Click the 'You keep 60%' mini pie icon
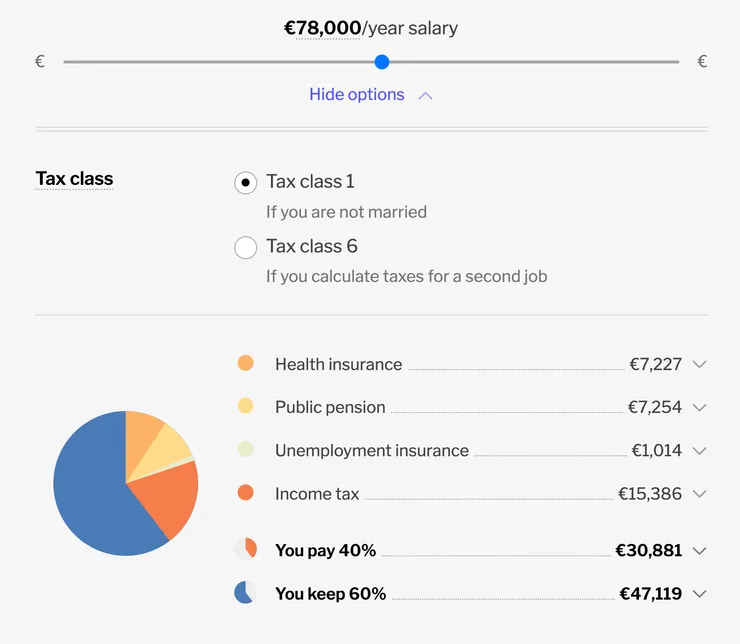Screen dimensions: 740x644 pyautogui.click(x=245, y=593)
